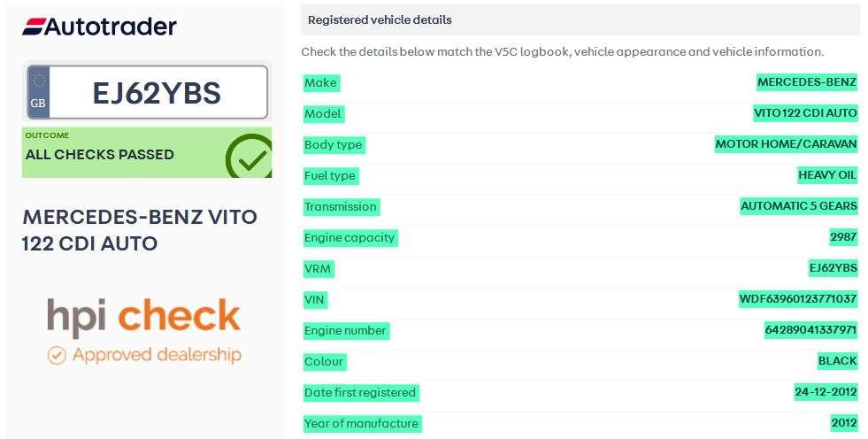Image resolution: width=868 pixels, height=439 pixels.
Task: Click the hpi check logo
Action: [143, 316]
